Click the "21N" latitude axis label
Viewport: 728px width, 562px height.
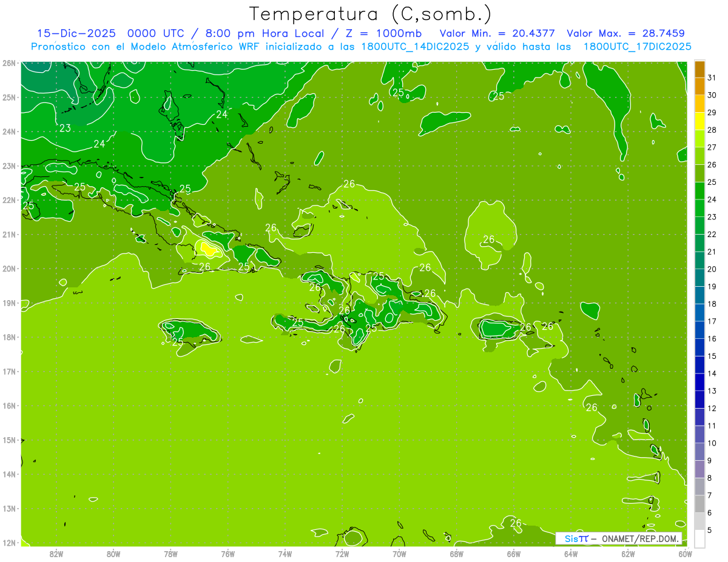8,234
